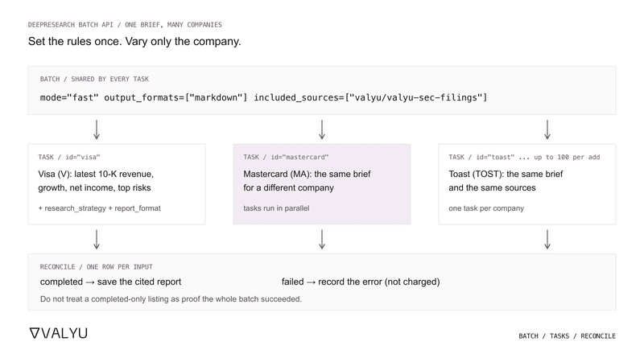Click the arrow pointing down to Mastercard task
This screenshot has width=644, height=362.
point(322,130)
